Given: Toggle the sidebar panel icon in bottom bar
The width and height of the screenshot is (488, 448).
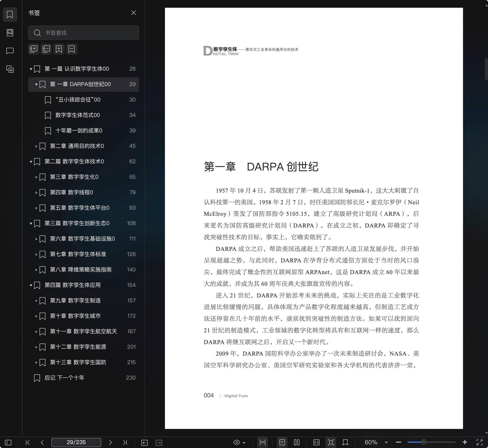Looking at the screenshot, I should (8, 442).
